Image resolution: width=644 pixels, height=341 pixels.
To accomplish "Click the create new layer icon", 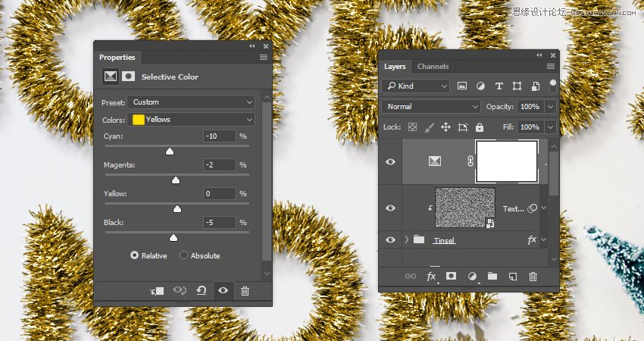I will (x=512, y=277).
